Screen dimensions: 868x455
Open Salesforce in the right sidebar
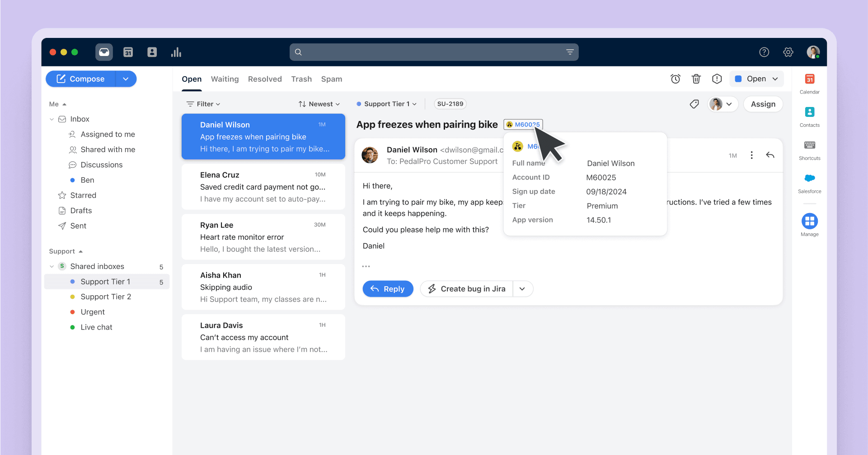pos(809,183)
